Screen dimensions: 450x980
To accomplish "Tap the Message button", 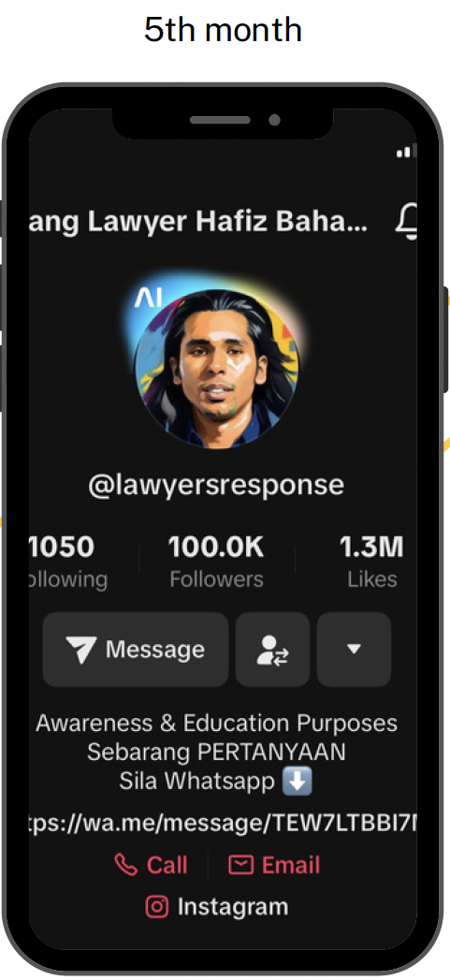I will [136, 650].
